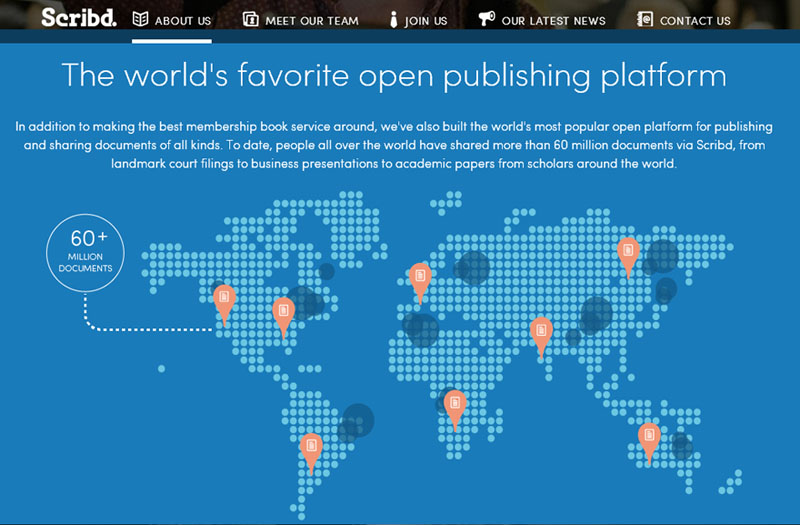This screenshot has width=800, height=525.
Task: Click the open book icon beside About Us
Action: (140, 19)
